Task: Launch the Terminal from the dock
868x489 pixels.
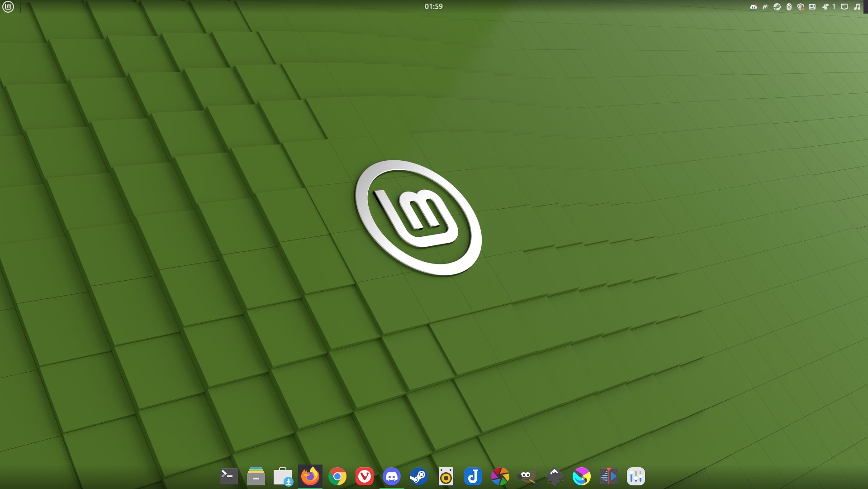Action: pyautogui.click(x=228, y=476)
